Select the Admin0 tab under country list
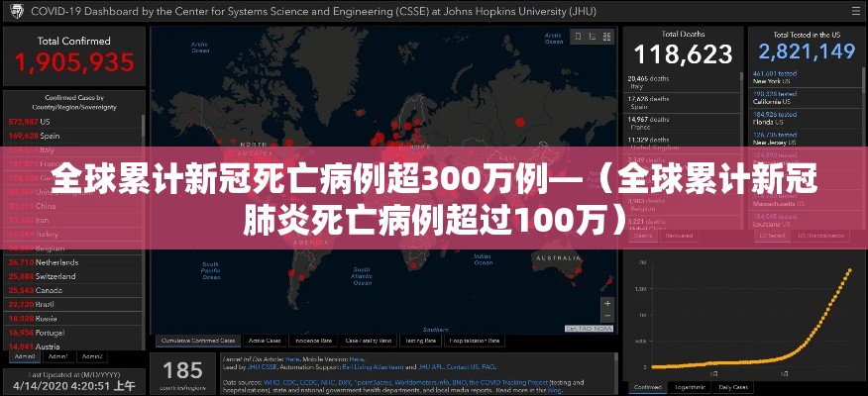Viewport: 868px width, 396px height. coord(25,356)
